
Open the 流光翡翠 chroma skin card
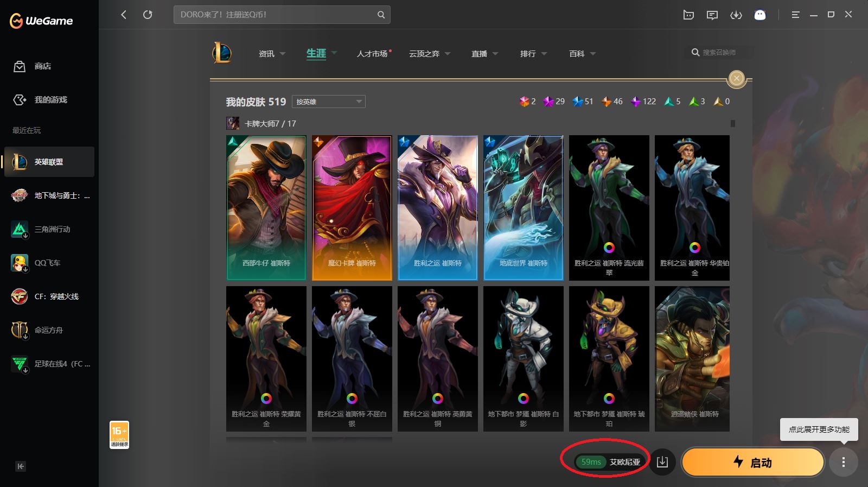pyautogui.click(x=609, y=208)
